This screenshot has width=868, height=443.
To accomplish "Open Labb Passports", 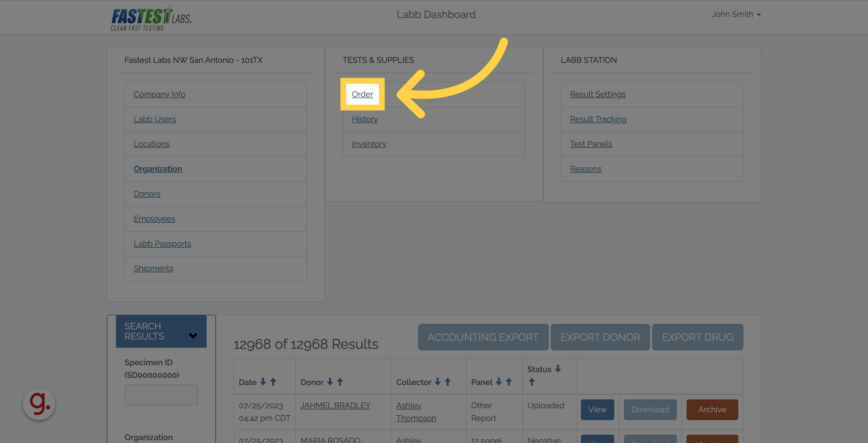I will click(162, 244).
